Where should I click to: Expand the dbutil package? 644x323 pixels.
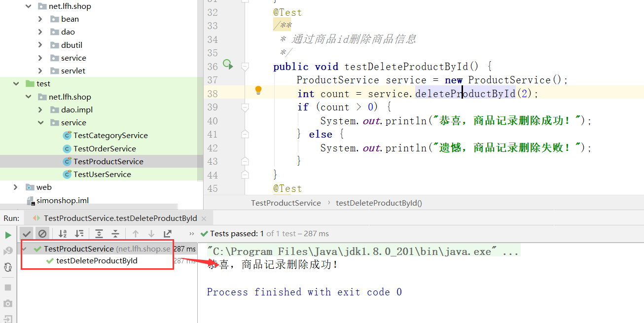click(40, 45)
